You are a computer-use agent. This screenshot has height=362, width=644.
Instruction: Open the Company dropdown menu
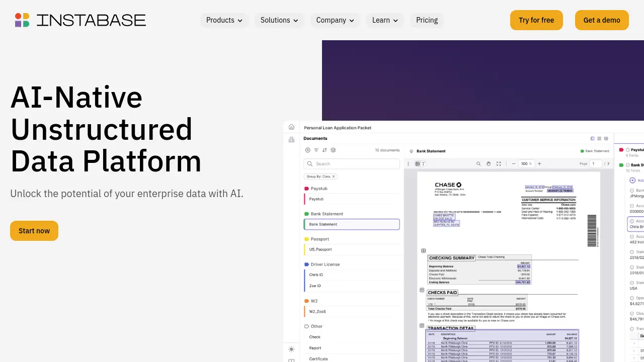tap(335, 20)
